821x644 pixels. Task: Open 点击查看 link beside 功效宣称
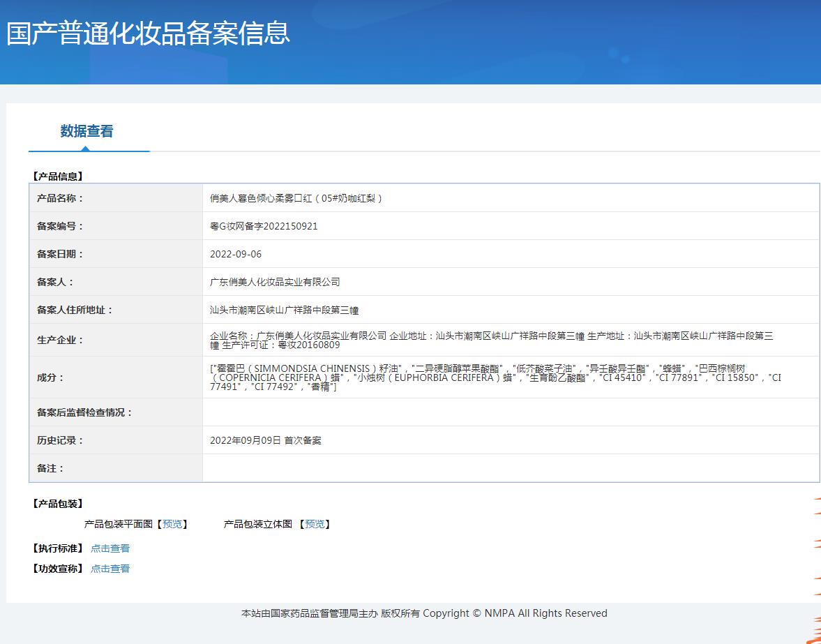pos(110,569)
